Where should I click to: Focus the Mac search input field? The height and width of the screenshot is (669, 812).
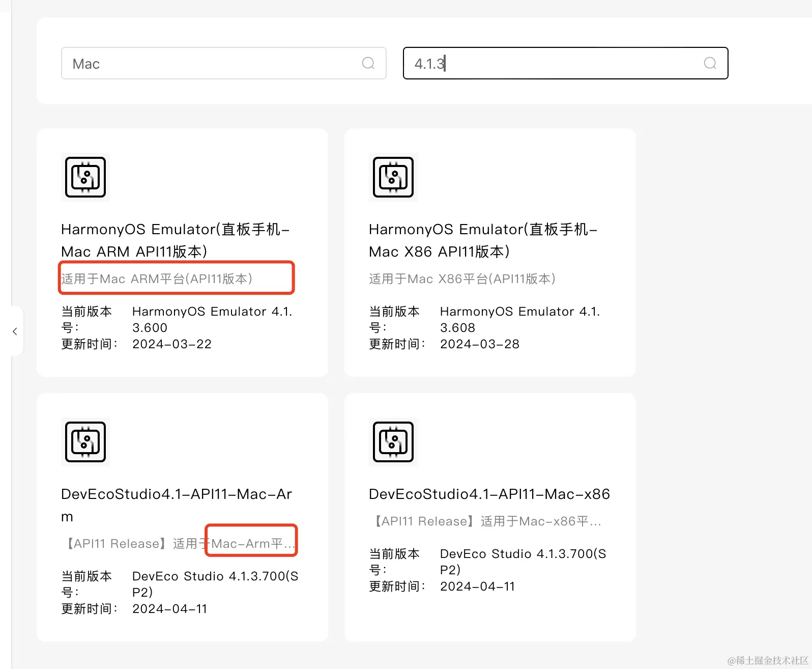coord(224,63)
